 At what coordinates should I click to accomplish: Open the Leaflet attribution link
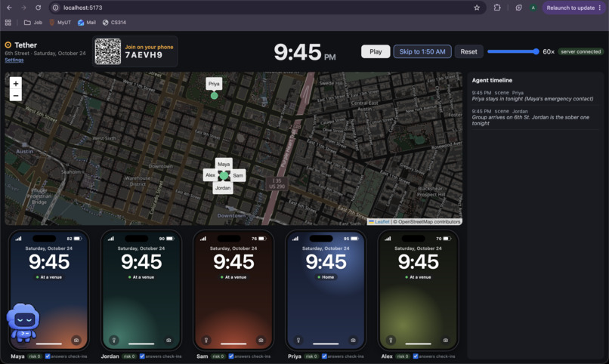pyautogui.click(x=382, y=222)
